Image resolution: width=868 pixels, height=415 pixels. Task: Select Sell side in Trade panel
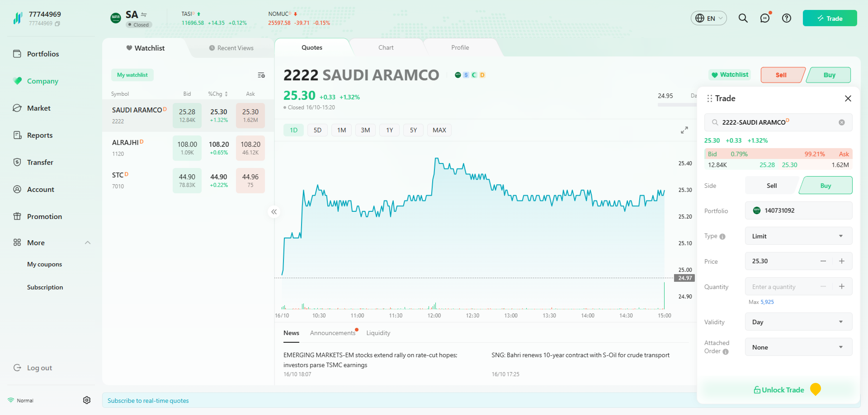771,185
